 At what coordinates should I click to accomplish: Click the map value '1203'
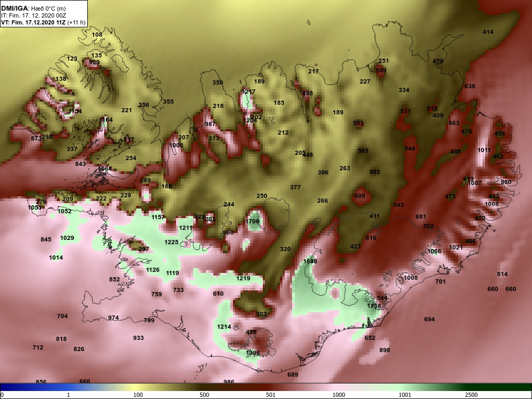tap(209, 219)
